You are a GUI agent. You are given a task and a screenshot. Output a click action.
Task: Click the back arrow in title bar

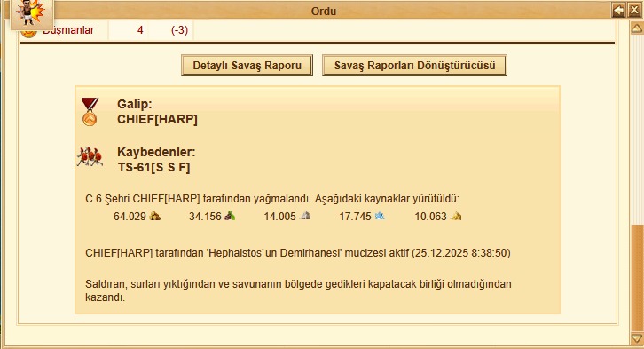(618, 10)
